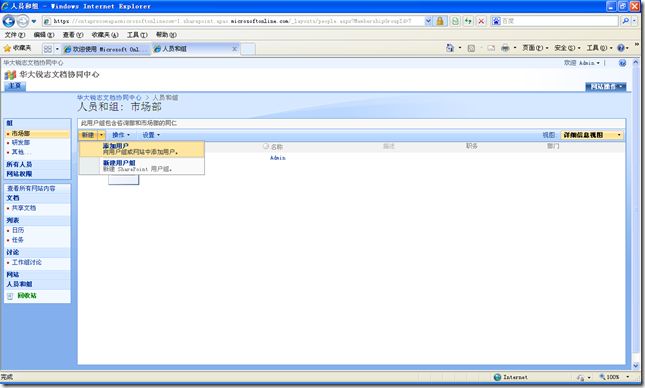
Task: Click the 名称 column header
Action: click(277, 147)
